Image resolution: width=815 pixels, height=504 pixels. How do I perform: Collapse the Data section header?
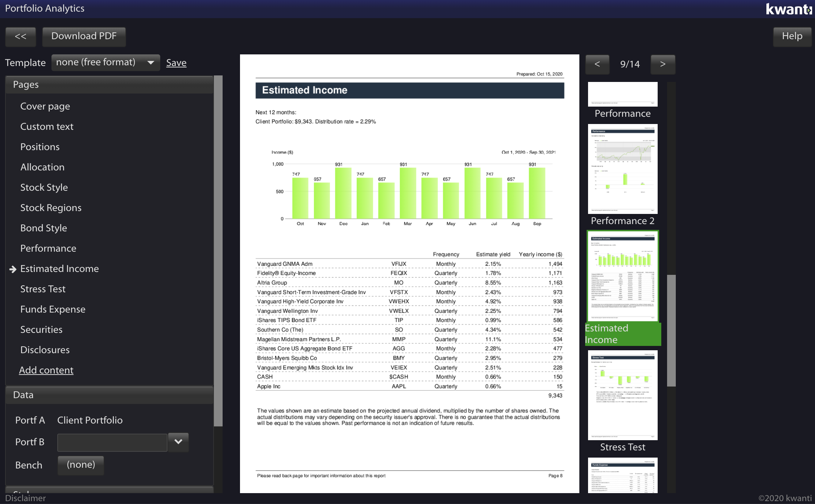pos(109,395)
